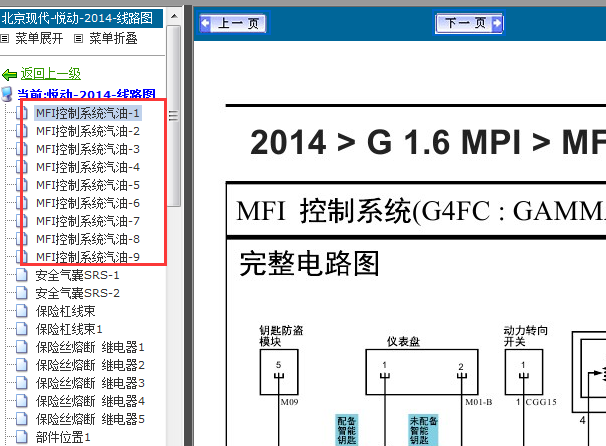606x446 pixels.
Task: Click document icon beside 安全气囊SRS-2
Action: (22, 293)
